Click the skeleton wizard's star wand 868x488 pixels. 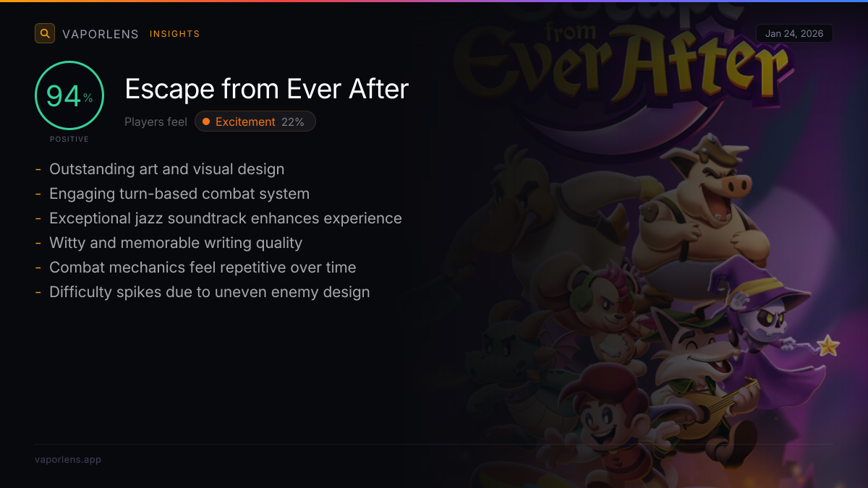tap(827, 346)
